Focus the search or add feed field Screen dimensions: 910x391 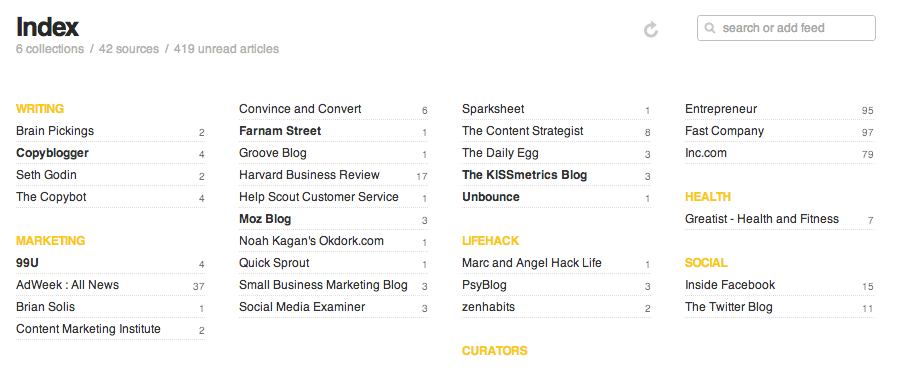[786, 28]
